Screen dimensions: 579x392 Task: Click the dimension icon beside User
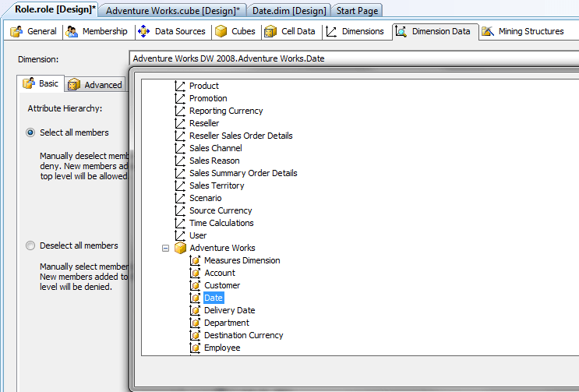(180, 235)
